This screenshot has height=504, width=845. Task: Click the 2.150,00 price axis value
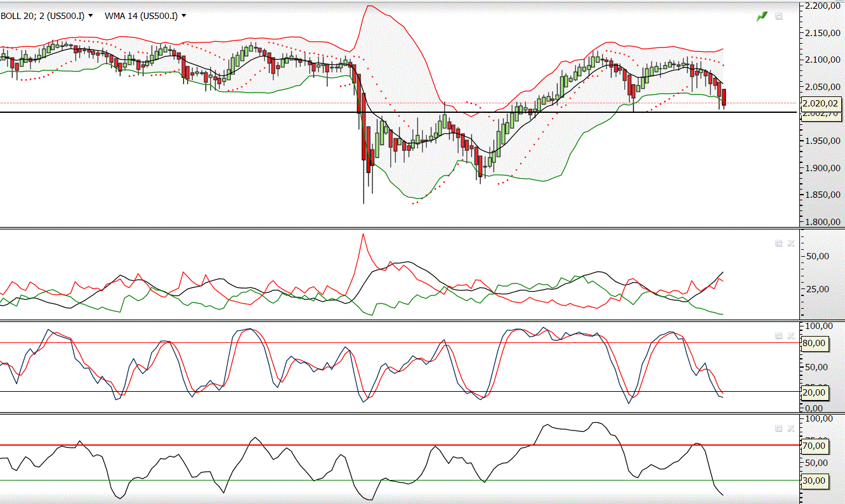click(x=822, y=32)
